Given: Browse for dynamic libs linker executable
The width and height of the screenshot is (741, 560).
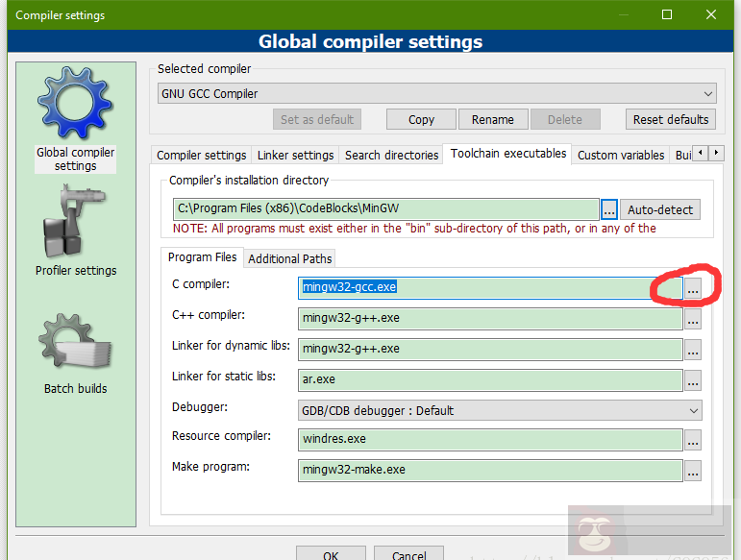Looking at the screenshot, I should coord(693,350).
